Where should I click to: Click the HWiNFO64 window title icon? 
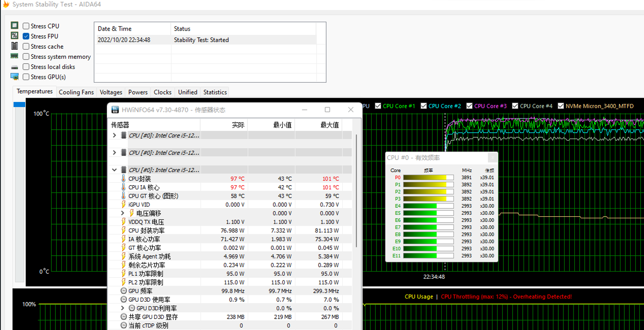coord(115,110)
